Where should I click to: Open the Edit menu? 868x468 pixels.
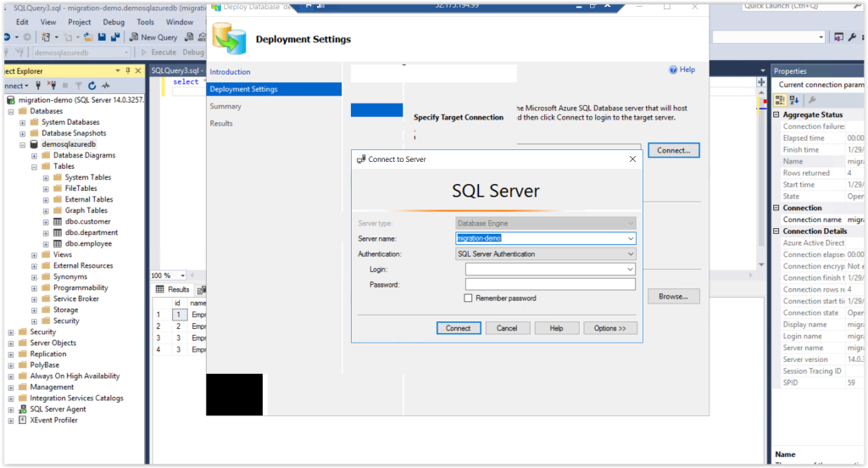pos(22,22)
